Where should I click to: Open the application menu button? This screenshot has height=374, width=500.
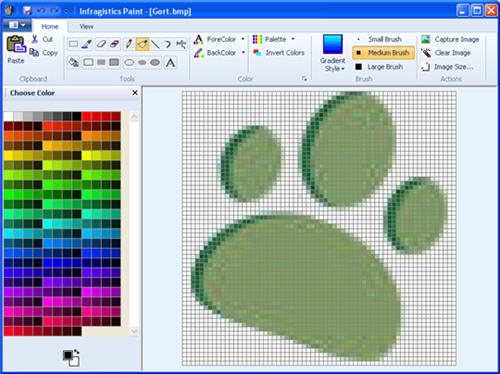pyautogui.click(x=17, y=25)
